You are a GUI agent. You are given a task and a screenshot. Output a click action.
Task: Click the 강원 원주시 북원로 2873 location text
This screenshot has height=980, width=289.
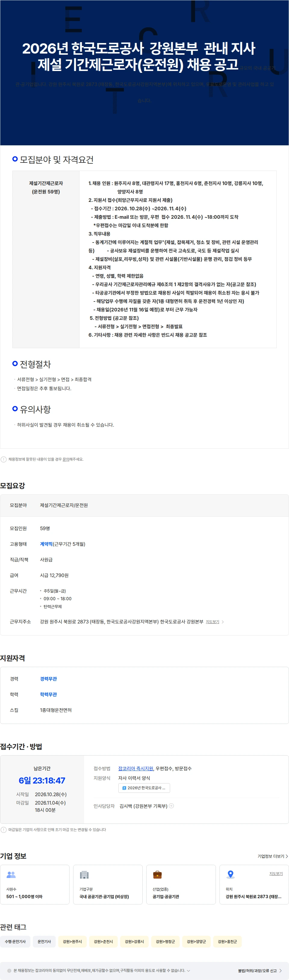(x=253, y=897)
